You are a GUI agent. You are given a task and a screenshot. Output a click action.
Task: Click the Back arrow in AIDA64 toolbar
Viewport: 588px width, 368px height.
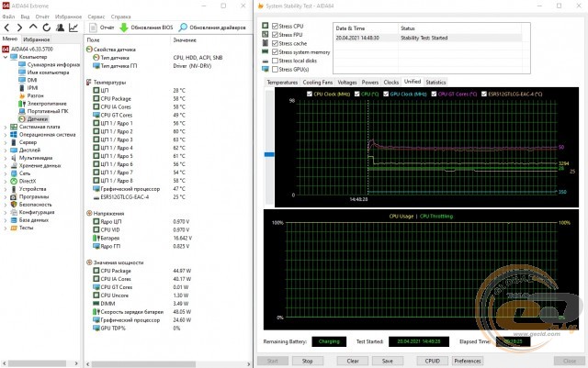coord(7,28)
